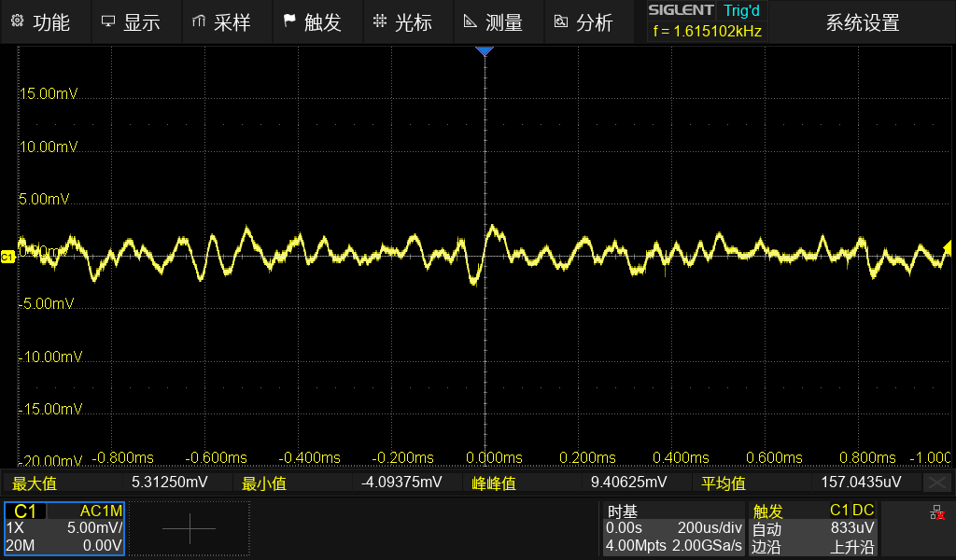This screenshot has height=560, width=956.
Task: Click the 上升沿 rising slope label
Action: pyautogui.click(x=851, y=547)
